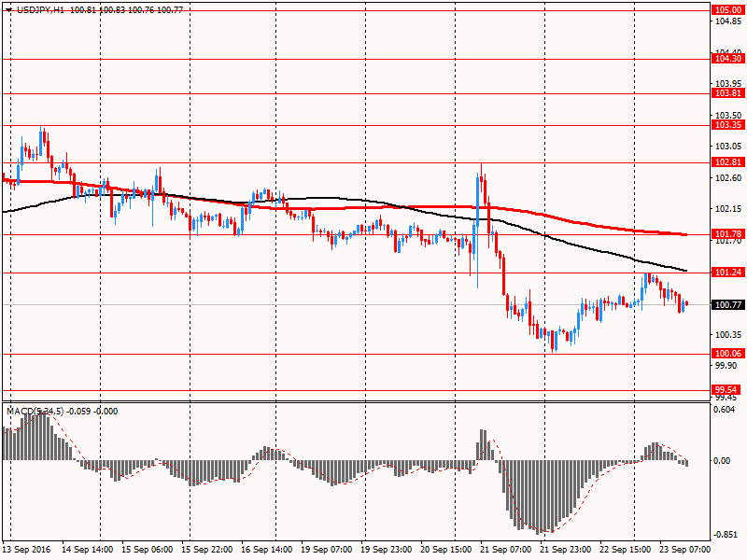Select the 15 Sep 06:00 time axis label
This screenshot has height=560, width=747.
click(x=147, y=550)
